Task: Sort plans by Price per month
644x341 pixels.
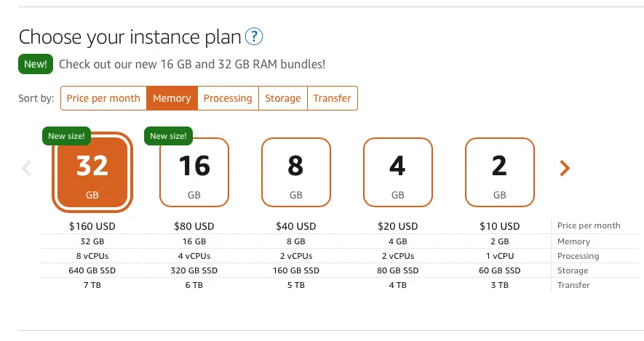Action: pyautogui.click(x=103, y=98)
